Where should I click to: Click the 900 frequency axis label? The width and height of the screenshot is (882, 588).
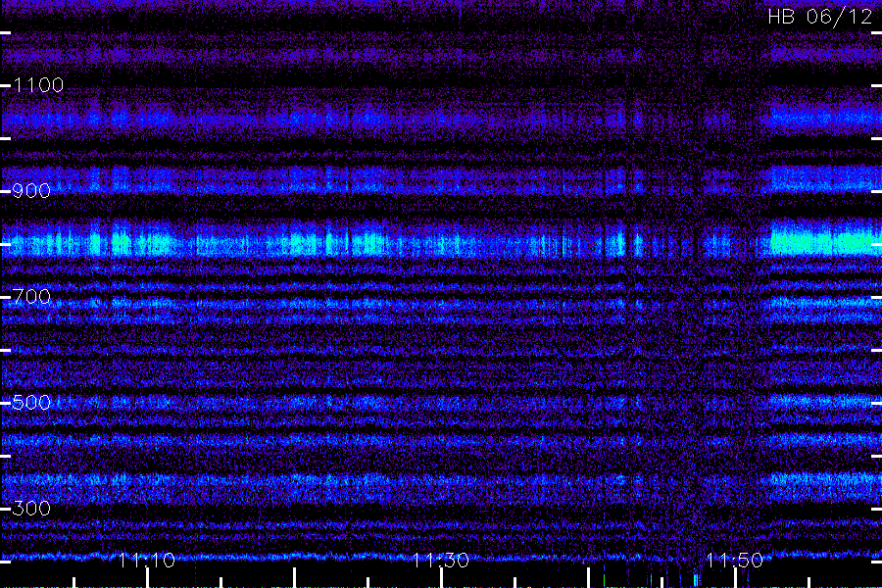coord(31,191)
